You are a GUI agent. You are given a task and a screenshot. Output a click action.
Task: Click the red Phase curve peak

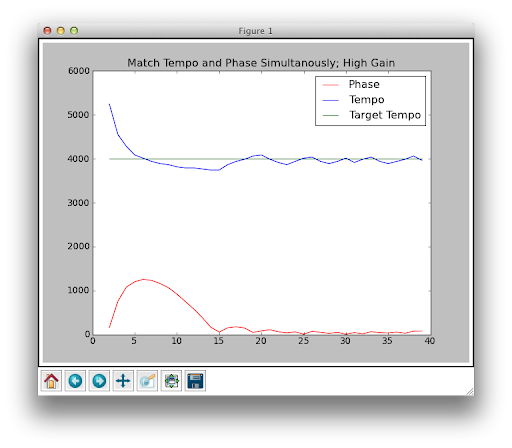tap(144, 279)
